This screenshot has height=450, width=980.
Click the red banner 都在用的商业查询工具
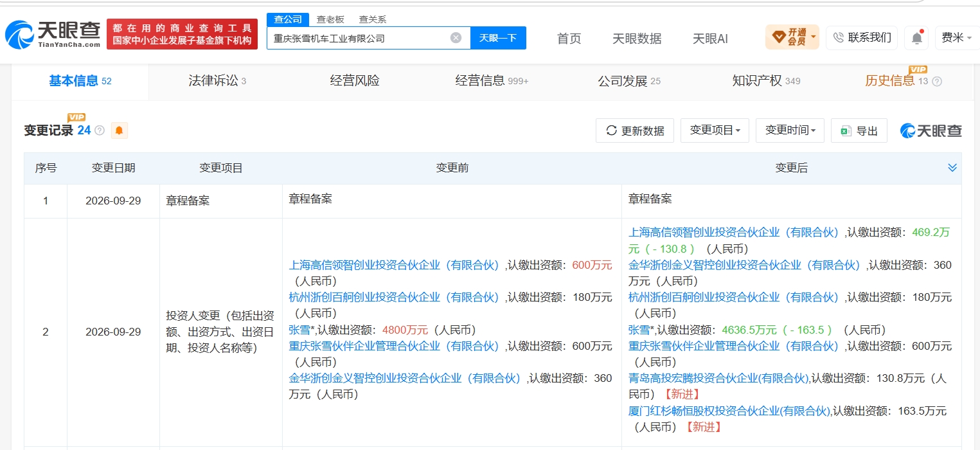point(182,34)
